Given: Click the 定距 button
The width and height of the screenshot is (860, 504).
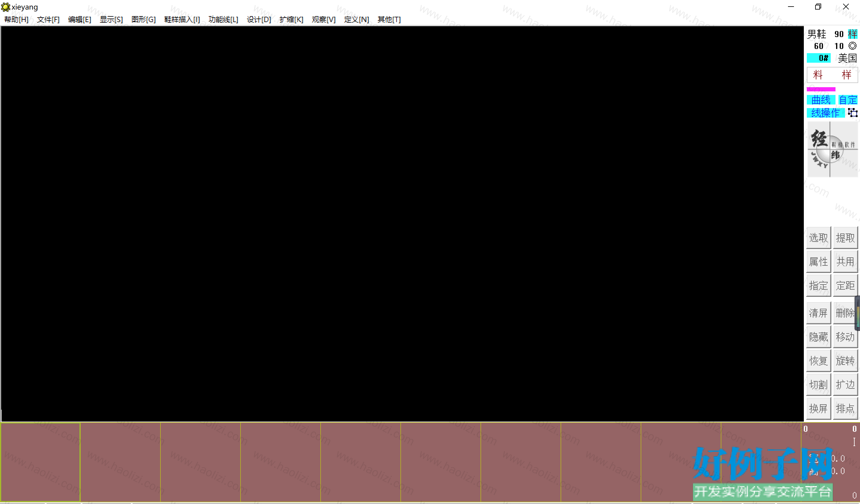Looking at the screenshot, I should pos(845,285).
